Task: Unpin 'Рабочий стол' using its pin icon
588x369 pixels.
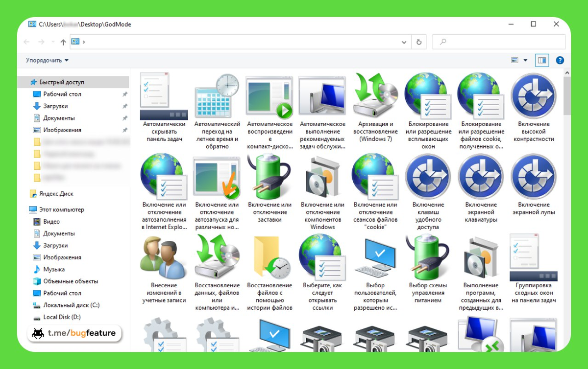Action: [x=125, y=94]
